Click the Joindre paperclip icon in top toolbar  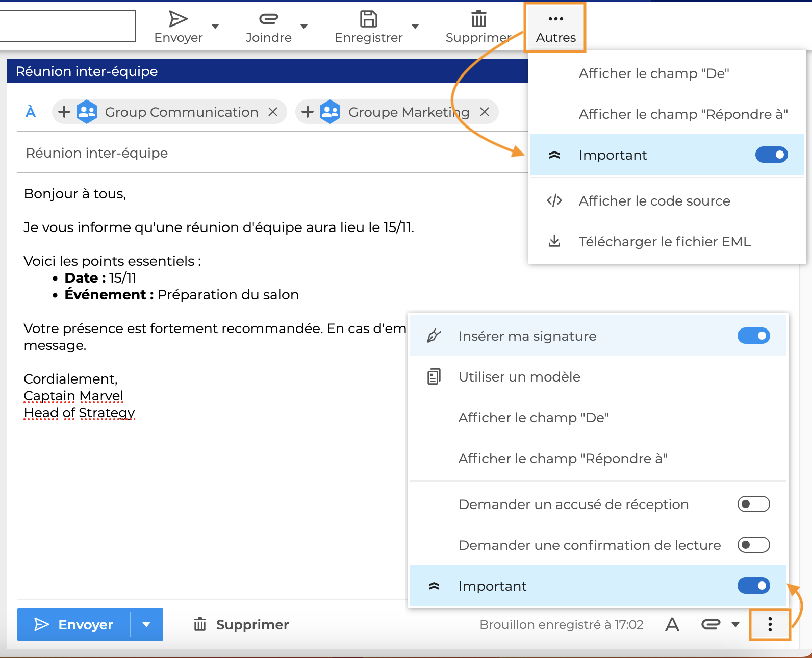click(x=268, y=19)
